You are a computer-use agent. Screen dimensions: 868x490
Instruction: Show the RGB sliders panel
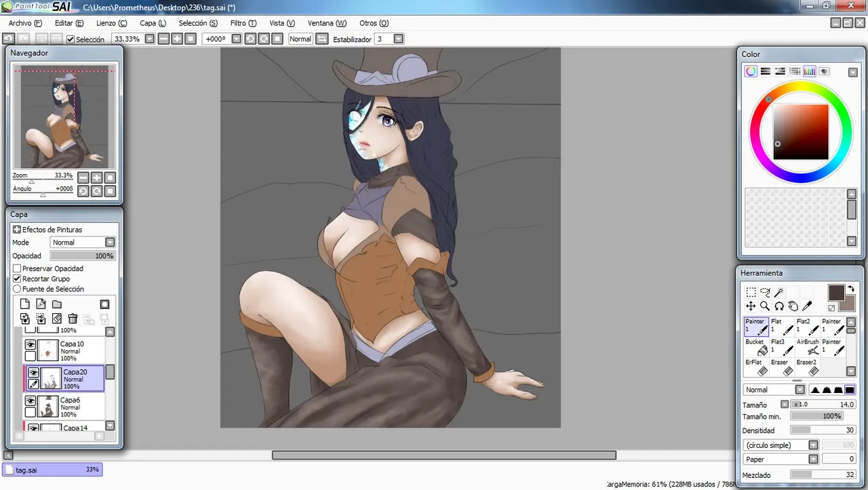(766, 71)
